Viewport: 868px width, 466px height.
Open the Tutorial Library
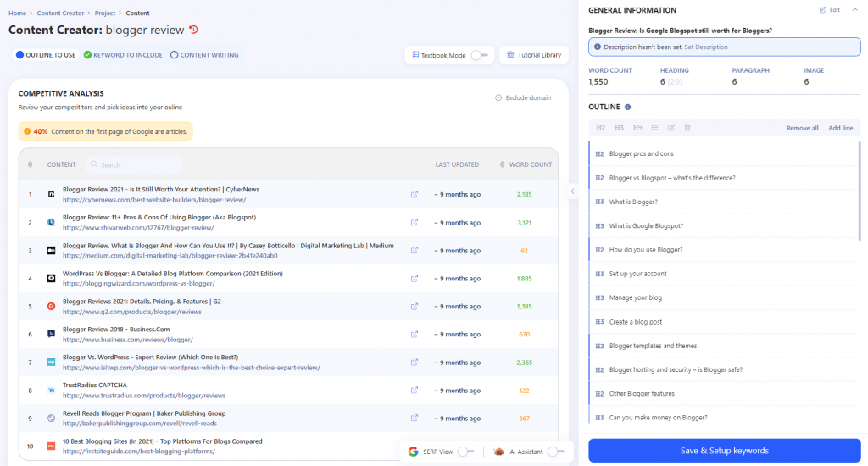click(534, 55)
